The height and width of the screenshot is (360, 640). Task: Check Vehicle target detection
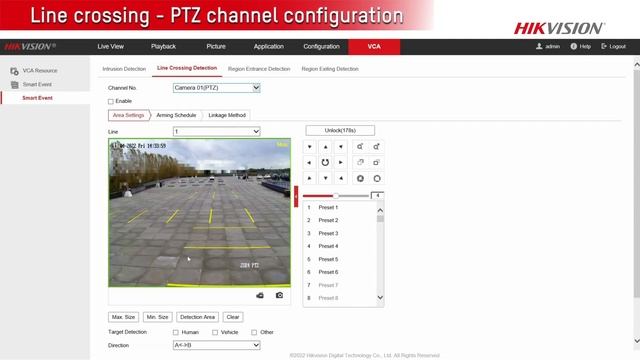coord(215,332)
